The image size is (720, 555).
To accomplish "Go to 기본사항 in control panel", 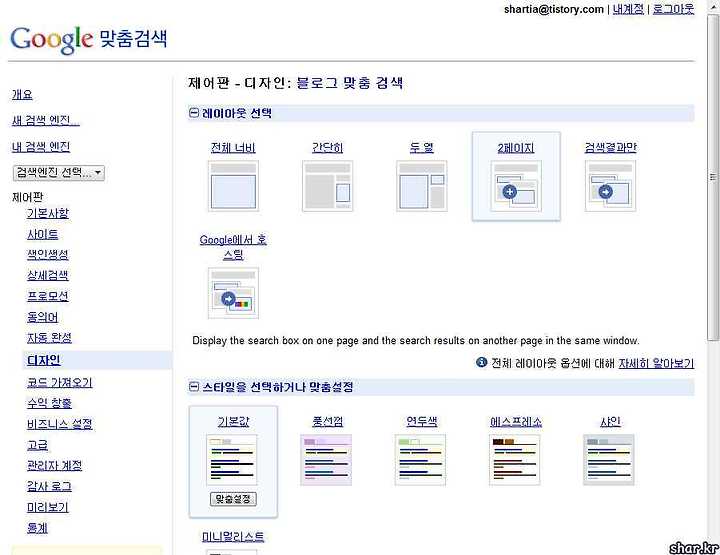I will (x=48, y=213).
